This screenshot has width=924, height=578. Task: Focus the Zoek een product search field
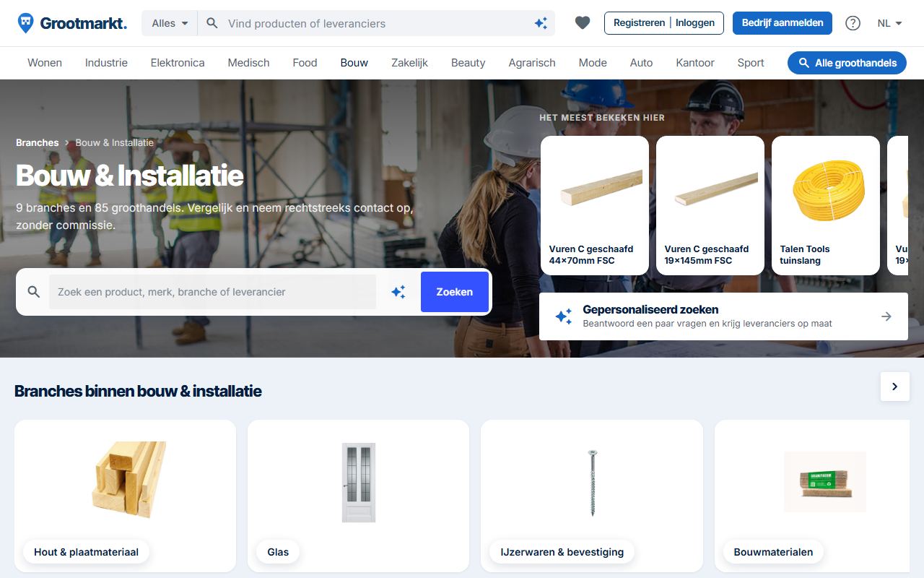[x=212, y=292]
